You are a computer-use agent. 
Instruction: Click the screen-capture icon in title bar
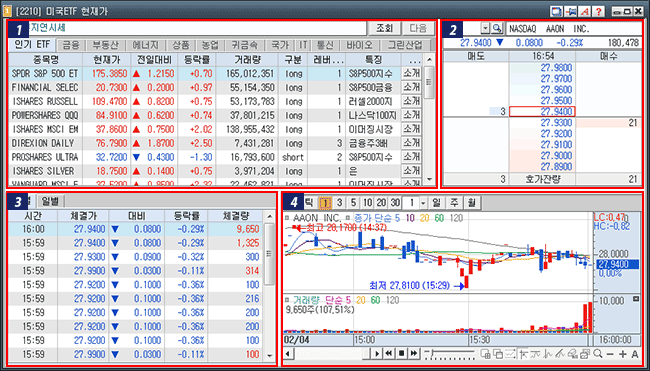(x=557, y=11)
